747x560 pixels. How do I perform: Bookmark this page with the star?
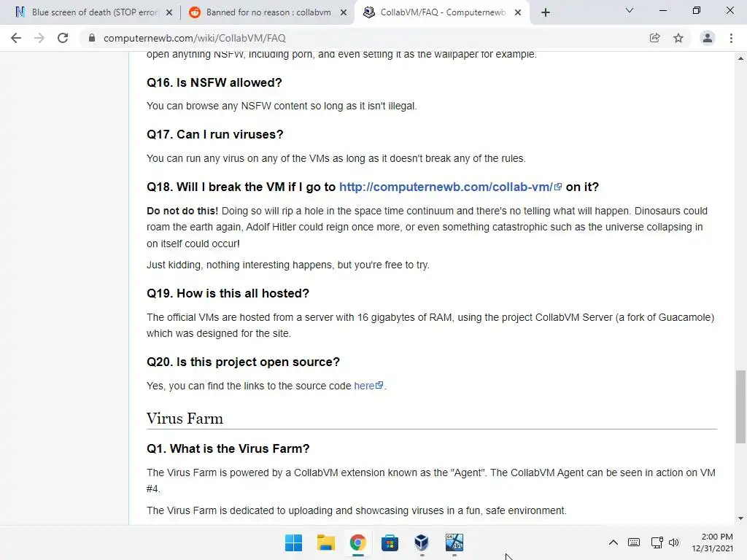678,38
